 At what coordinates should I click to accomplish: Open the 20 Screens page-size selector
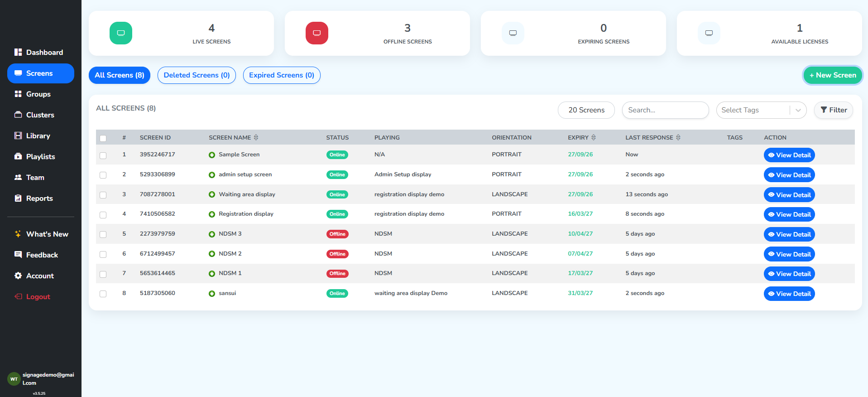tap(586, 110)
